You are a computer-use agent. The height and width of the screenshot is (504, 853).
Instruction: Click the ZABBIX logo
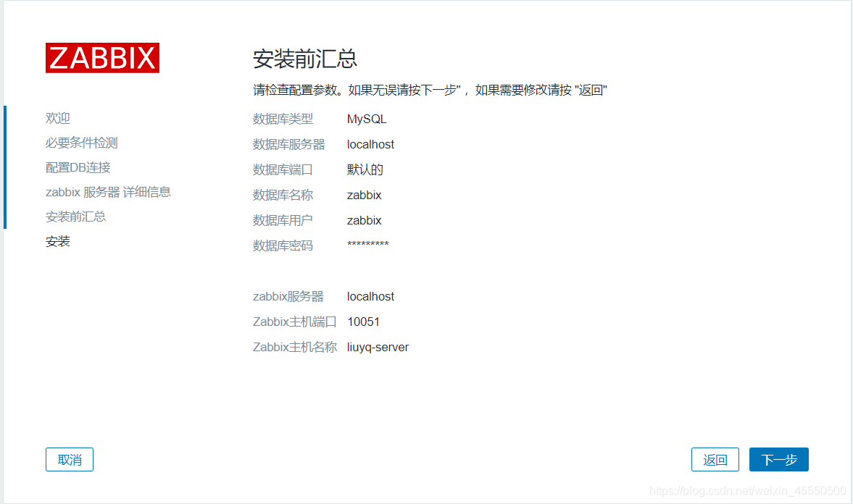[x=102, y=58]
